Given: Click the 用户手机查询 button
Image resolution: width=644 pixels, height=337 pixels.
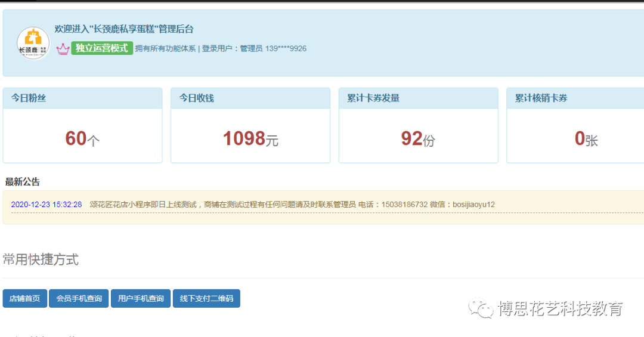Looking at the screenshot, I should pos(141,298).
